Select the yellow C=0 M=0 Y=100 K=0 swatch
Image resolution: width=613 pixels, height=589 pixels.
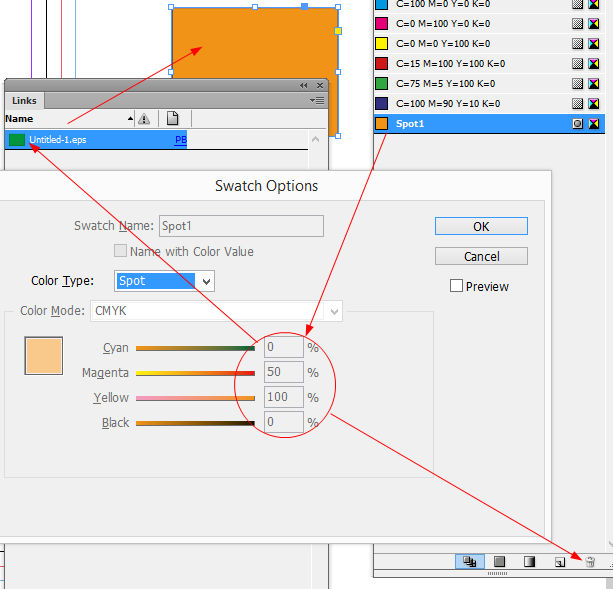point(489,44)
